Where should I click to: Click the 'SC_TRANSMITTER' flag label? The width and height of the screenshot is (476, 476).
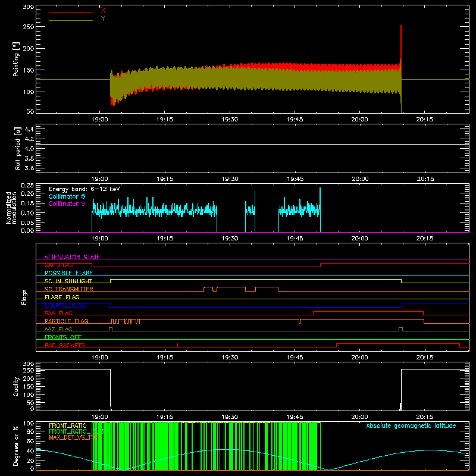(x=69, y=289)
